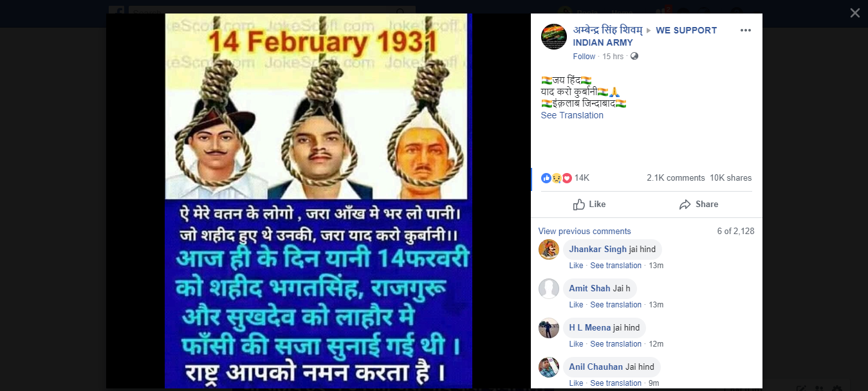Image resolution: width=868 pixels, height=391 pixels.
Task: Share the post using Share button
Action: (x=698, y=205)
